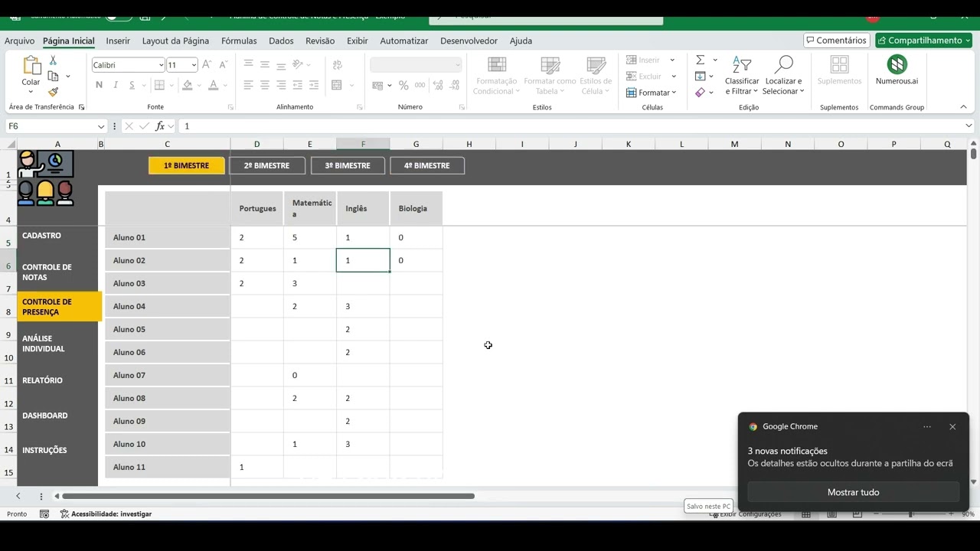The width and height of the screenshot is (980, 551).
Task: Switch to the Fórmulas tab
Action: 239,41
